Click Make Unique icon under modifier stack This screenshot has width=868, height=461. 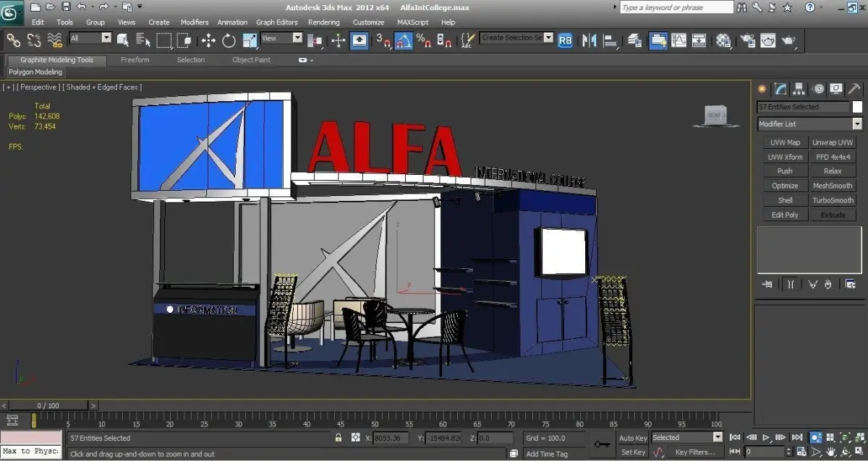[813, 284]
